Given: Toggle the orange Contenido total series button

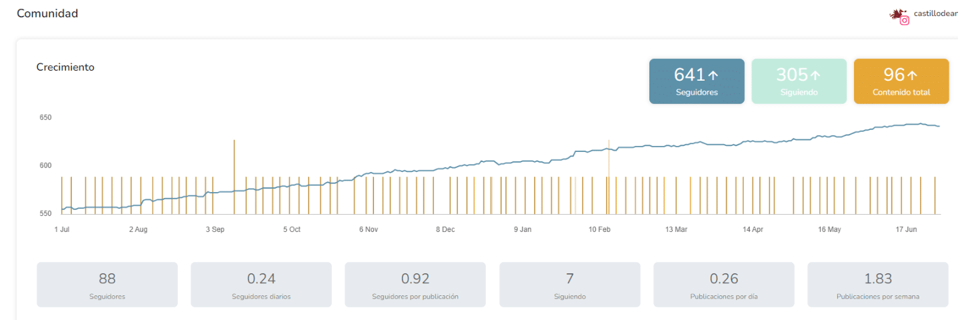Looking at the screenshot, I should click(x=901, y=81).
